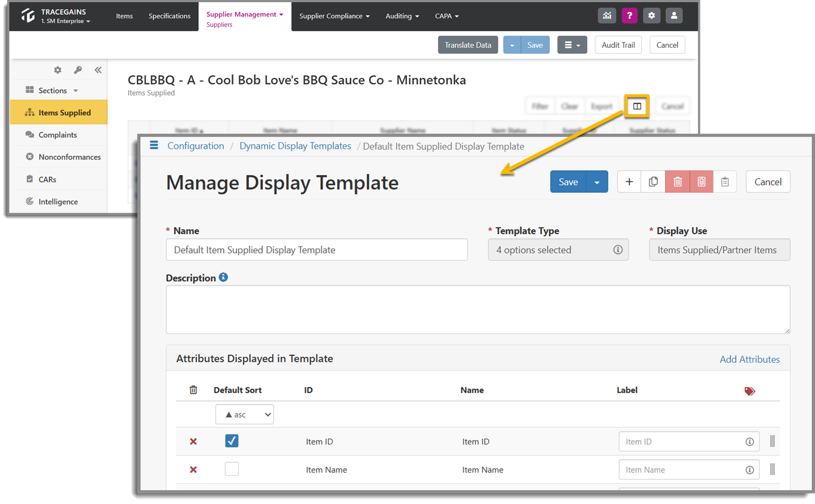The height and width of the screenshot is (504, 815).
Task: Check Default Sort for Item Name
Action: (232, 469)
